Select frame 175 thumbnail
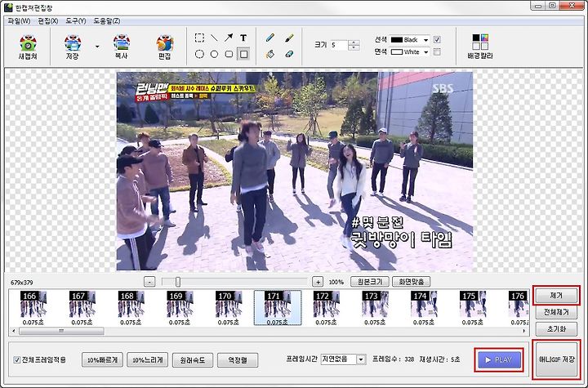Screen dimensions: 588x388 [x=473, y=308]
